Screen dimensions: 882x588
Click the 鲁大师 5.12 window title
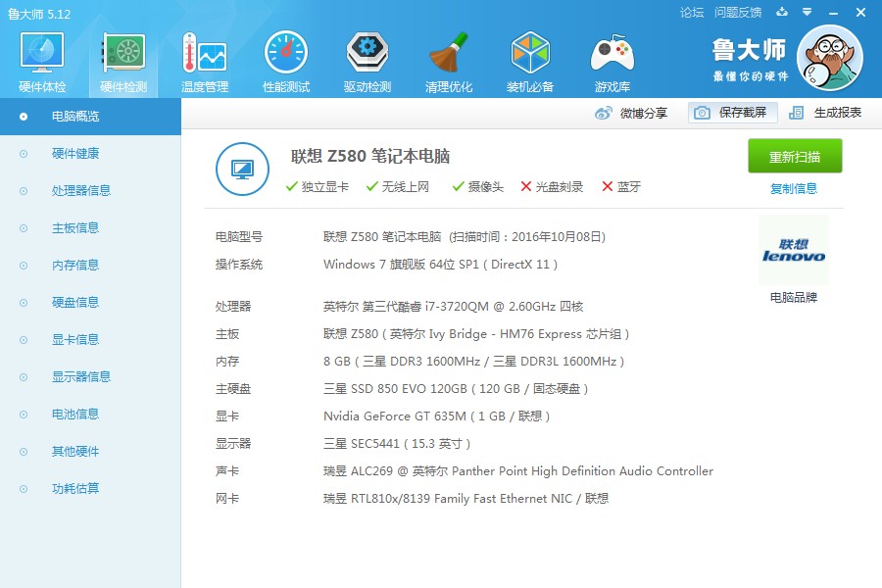39,14
